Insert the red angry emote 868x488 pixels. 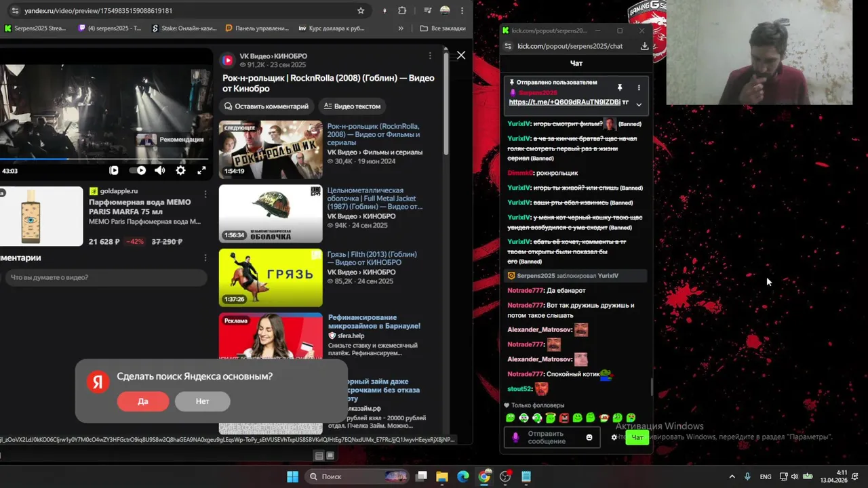click(564, 418)
